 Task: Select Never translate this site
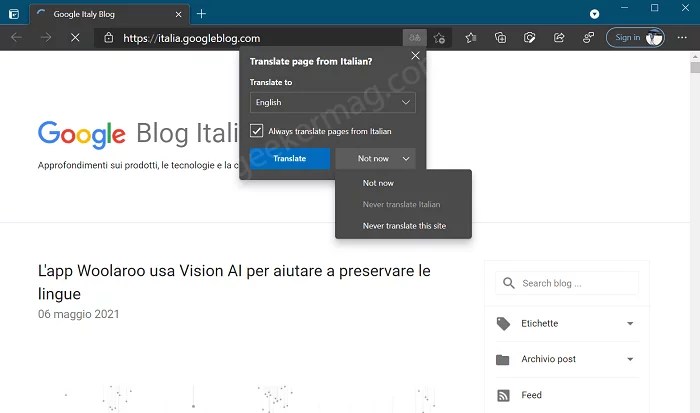tap(404, 226)
